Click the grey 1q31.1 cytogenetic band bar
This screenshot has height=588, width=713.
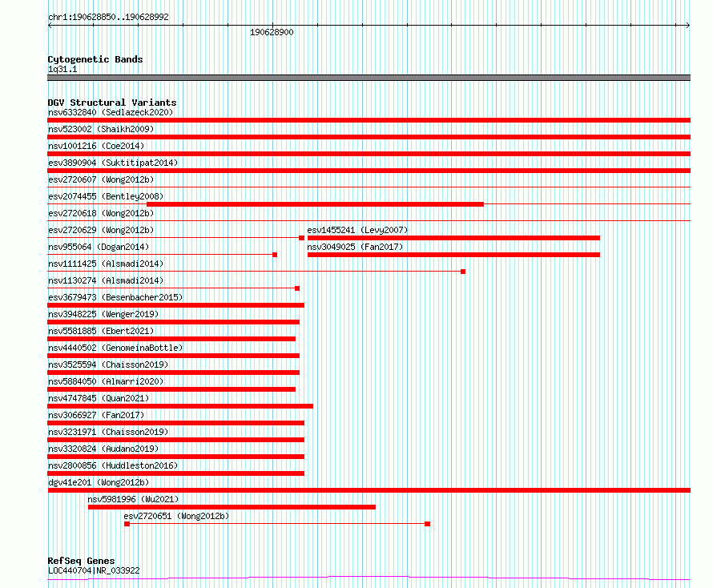pyautogui.click(x=369, y=78)
